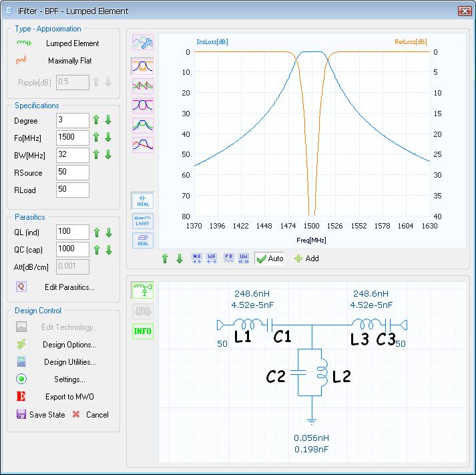The height and width of the screenshot is (475, 476).
Task: Increase Degree with the up arrow
Action: coord(96,121)
